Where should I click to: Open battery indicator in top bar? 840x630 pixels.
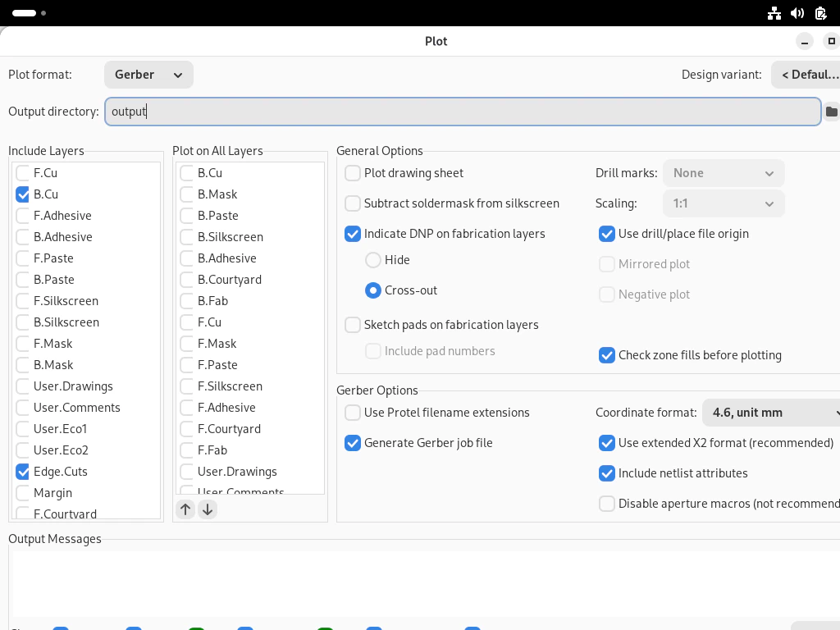tap(820, 13)
